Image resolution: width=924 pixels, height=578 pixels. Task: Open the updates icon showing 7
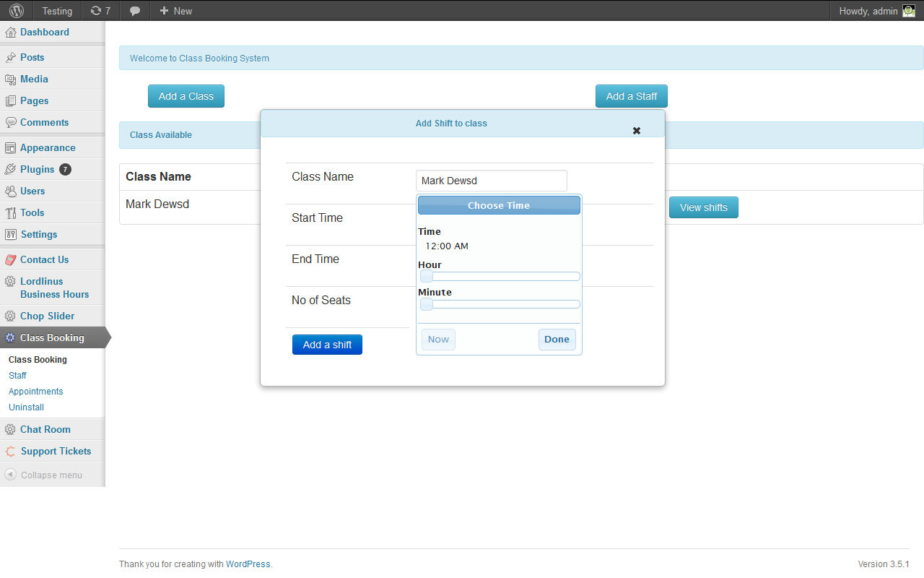pyautogui.click(x=100, y=11)
